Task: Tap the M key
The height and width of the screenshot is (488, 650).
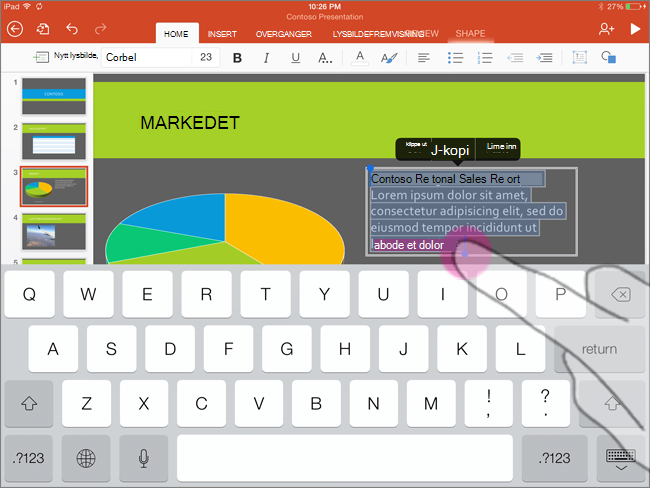Action: 431,403
